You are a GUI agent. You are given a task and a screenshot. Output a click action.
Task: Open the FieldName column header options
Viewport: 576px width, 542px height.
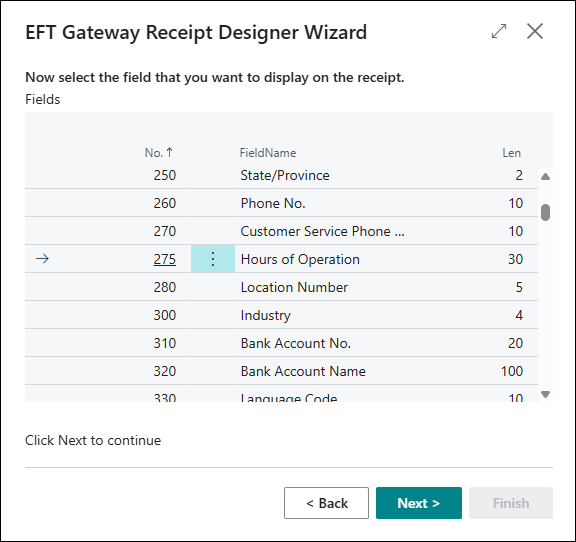coord(268,152)
